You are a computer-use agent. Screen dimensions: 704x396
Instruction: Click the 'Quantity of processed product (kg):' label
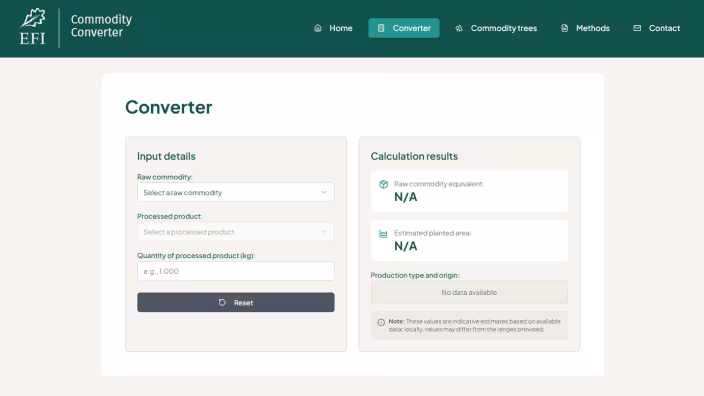(x=196, y=255)
